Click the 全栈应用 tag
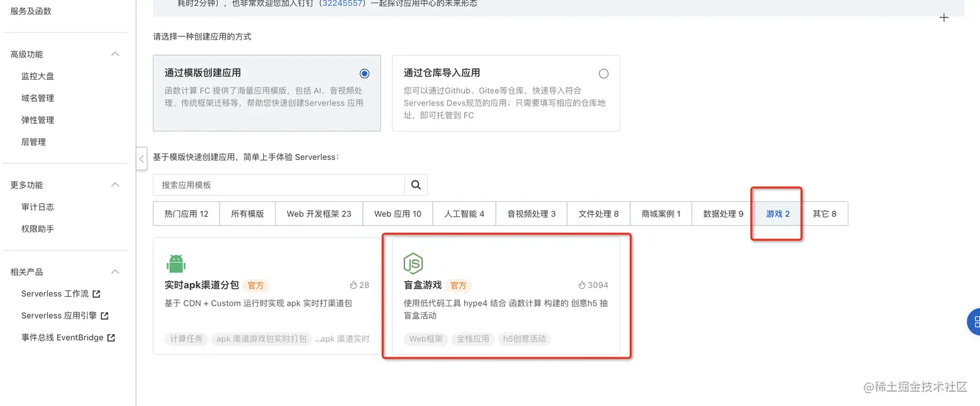980x406 pixels. [472, 339]
